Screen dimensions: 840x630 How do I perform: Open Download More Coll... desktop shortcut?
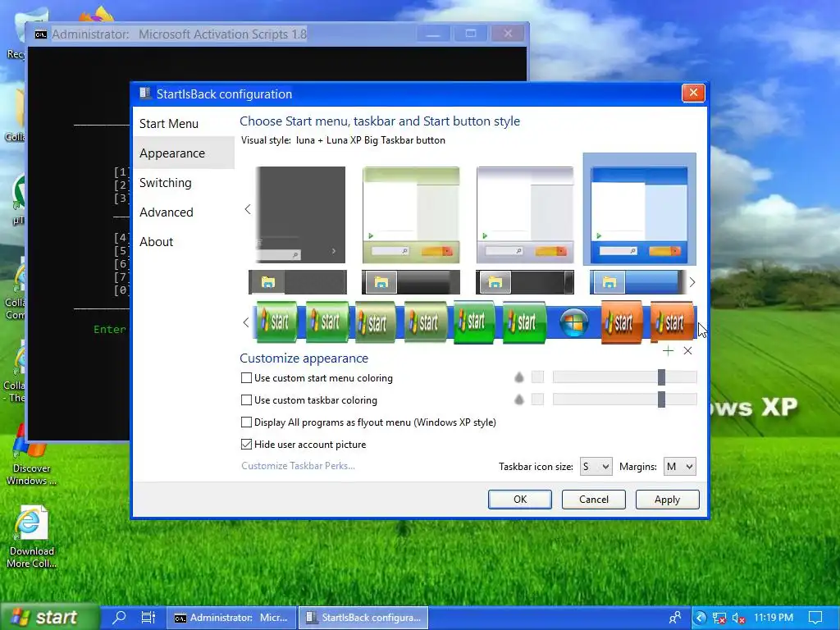32,536
